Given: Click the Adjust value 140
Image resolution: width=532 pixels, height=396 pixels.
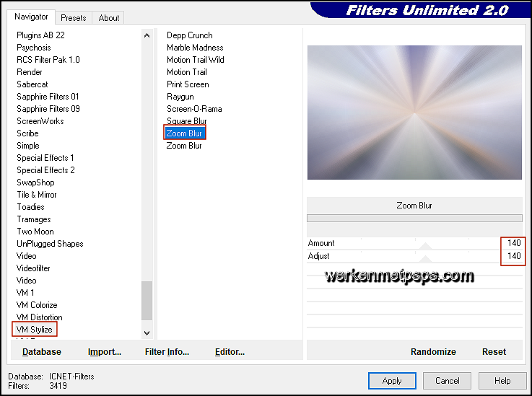Looking at the screenshot, I should click(514, 255).
